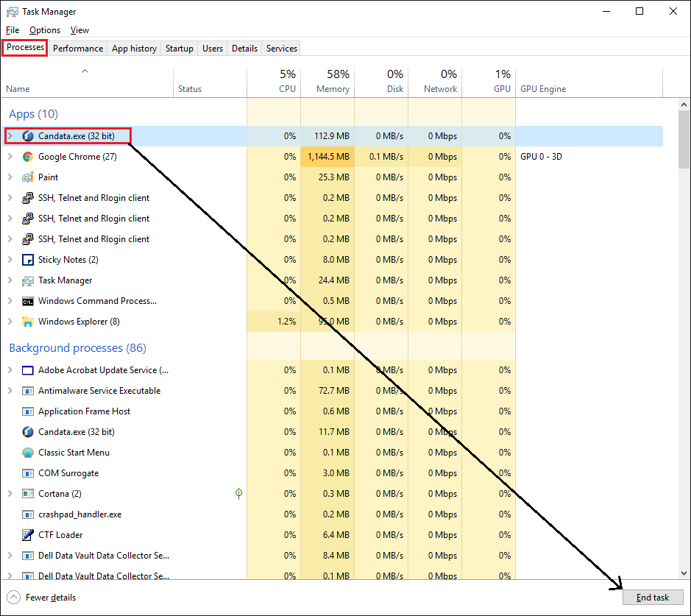Select the Windows Command Processor icon

coord(28,302)
